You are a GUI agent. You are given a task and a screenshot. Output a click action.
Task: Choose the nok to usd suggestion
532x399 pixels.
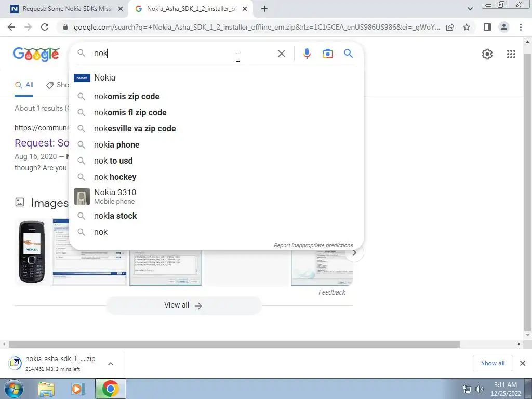click(x=216, y=161)
